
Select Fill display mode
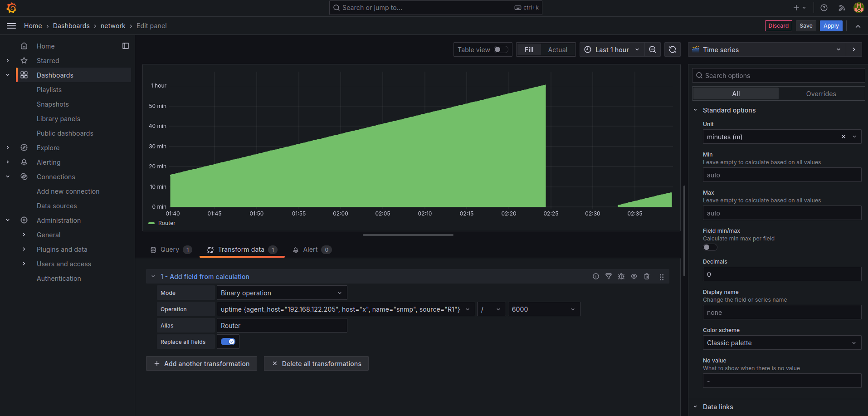pos(529,49)
